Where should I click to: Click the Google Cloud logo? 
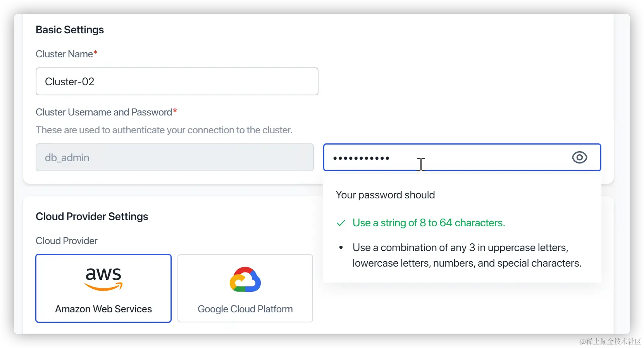(x=245, y=279)
